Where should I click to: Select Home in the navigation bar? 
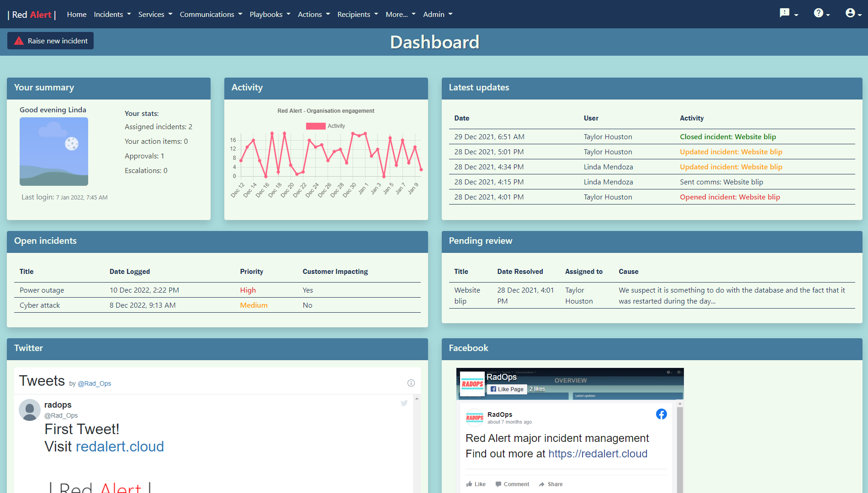(76, 14)
